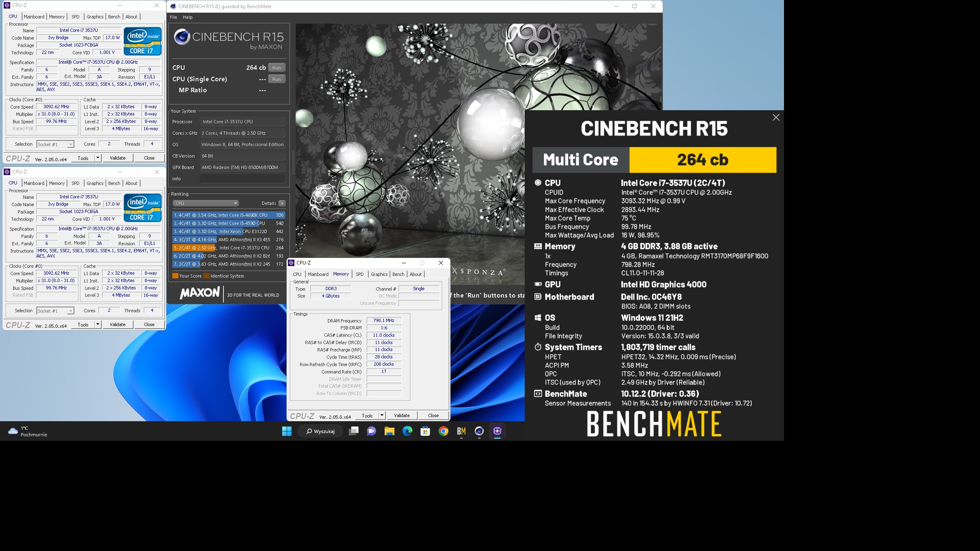Select ranking row Intel Core i5-4690K
This screenshot has height=551, width=980.
[229, 215]
